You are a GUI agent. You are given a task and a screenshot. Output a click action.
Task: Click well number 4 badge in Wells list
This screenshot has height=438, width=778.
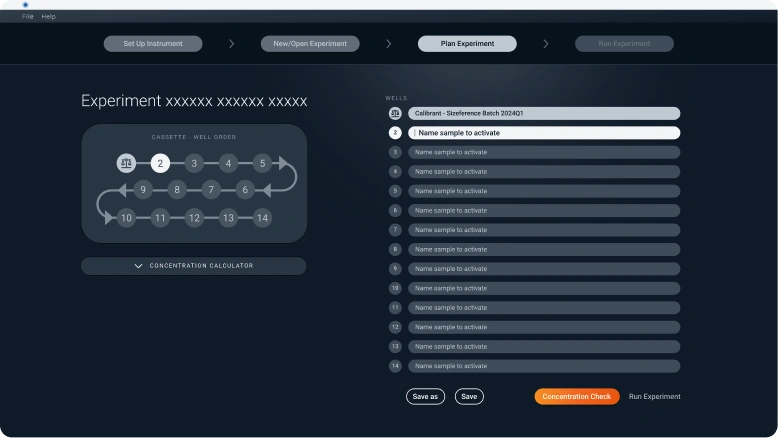pyautogui.click(x=395, y=172)
